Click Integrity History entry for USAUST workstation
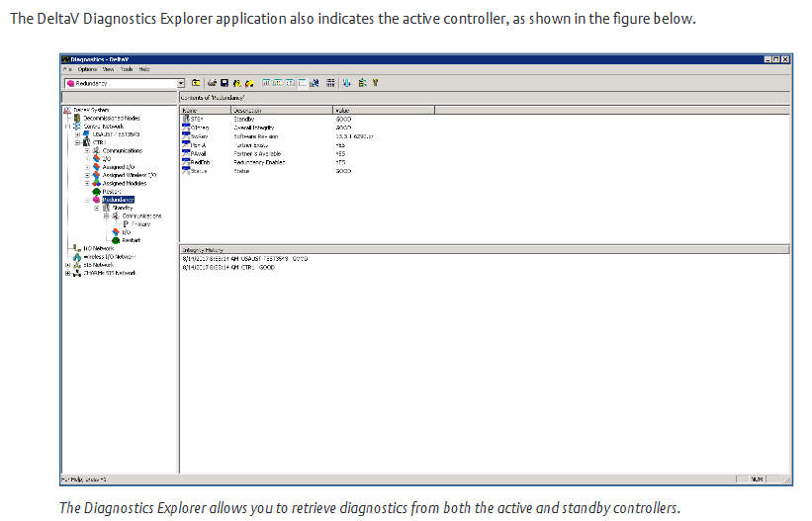The width and height of the screenshot is (812, 521). click(245, 259)
